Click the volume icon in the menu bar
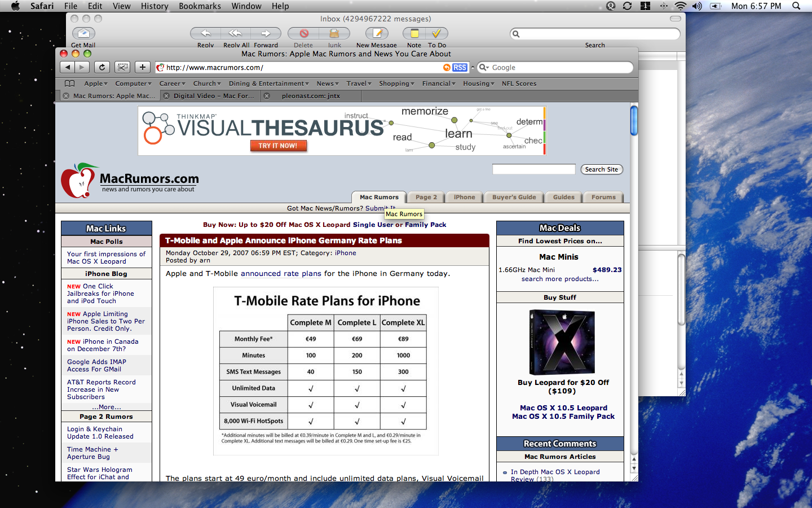The image size is (812, 508). point(698,6)
